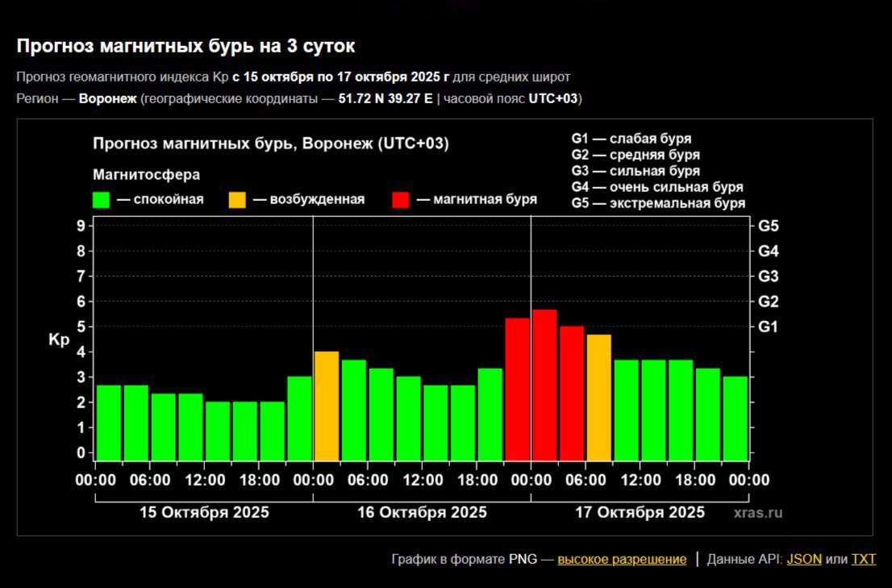Click the G1 label on the right axis
Viewport: 892px width, 588px height.
[769, 327]
